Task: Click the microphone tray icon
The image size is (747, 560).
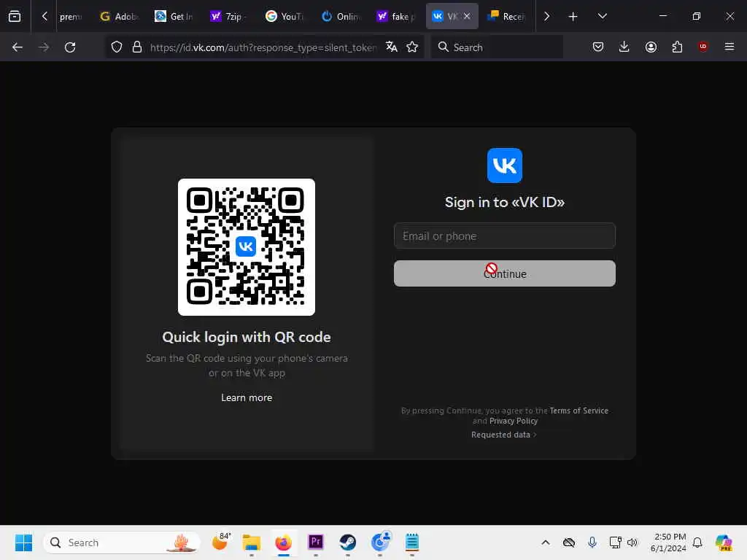Action: (592, 542)
